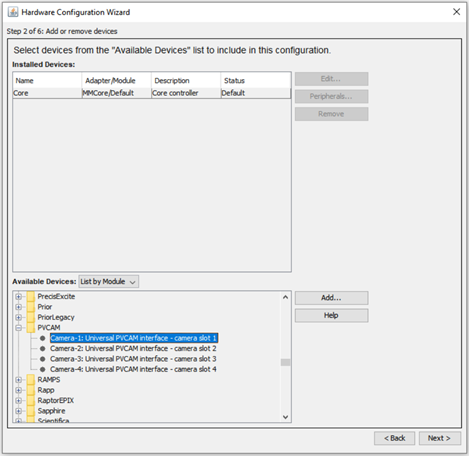Click the RAMPS folder icon
This screenshot has width=469, height=456.
[x=31, y=380]
